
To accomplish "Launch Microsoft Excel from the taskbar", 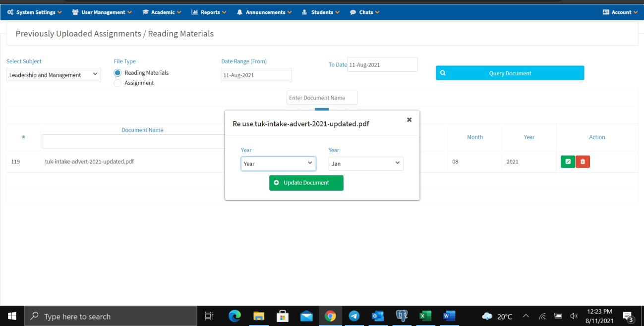I will (425, 316).
